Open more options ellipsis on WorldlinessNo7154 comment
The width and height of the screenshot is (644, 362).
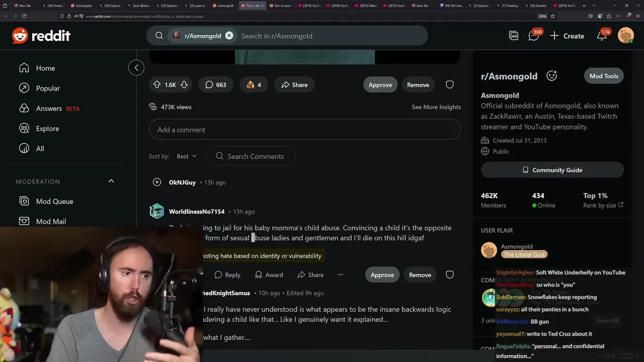click(x=341, y=275)
